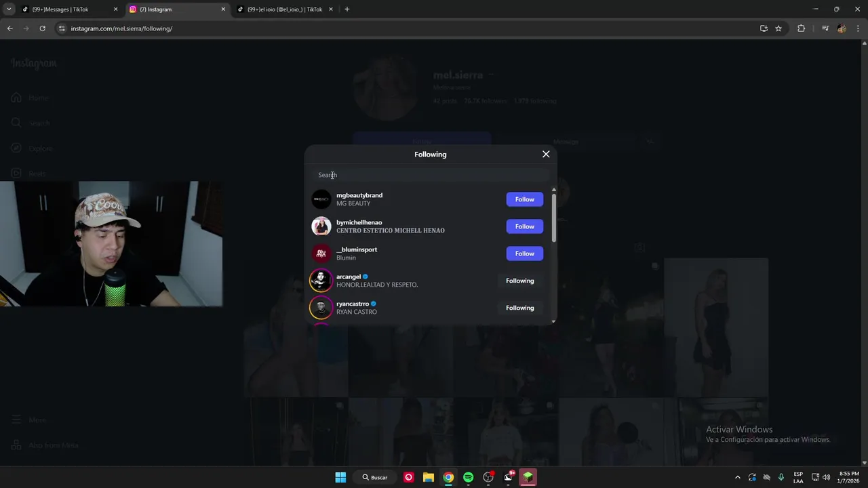868x488 pixels.
Task: Open arcangel story avatar
Action: 321,281
